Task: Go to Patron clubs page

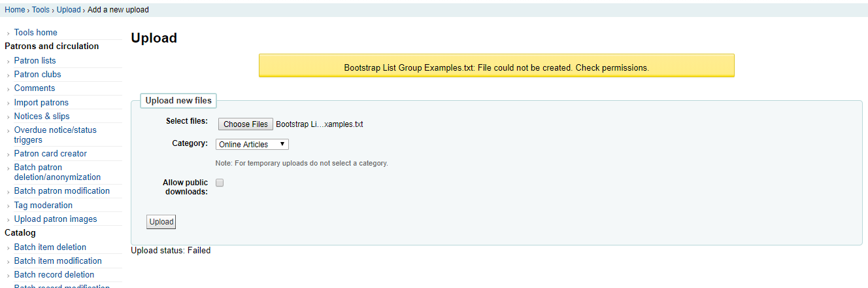Action: 37,75
